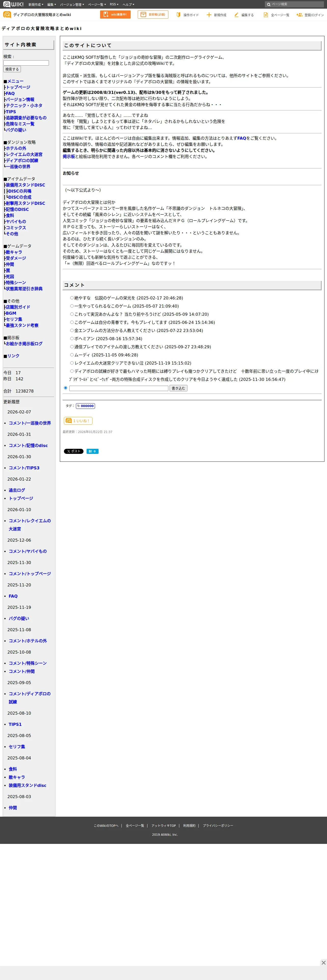Open sidebar menu 記憶のDISC link
The width and height of the screenshot is (327, 980).
(17, 209)
